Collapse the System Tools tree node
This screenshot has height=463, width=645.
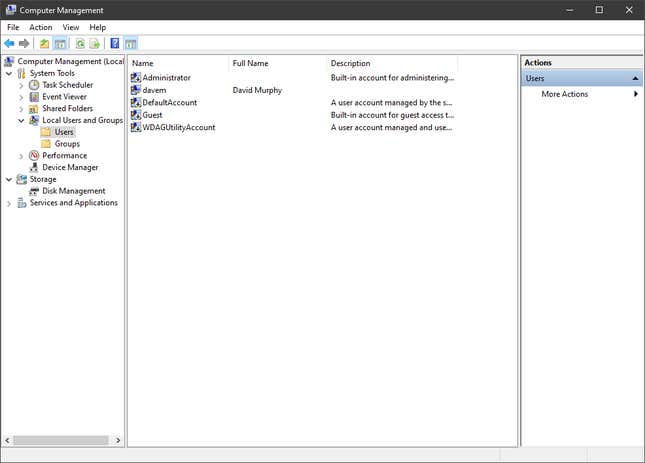(x=9, y=74)
